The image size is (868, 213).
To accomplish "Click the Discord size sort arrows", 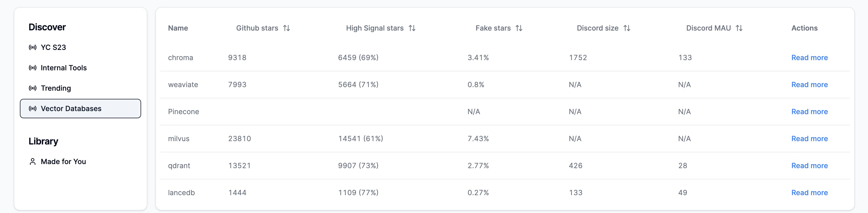I will 627,28.
